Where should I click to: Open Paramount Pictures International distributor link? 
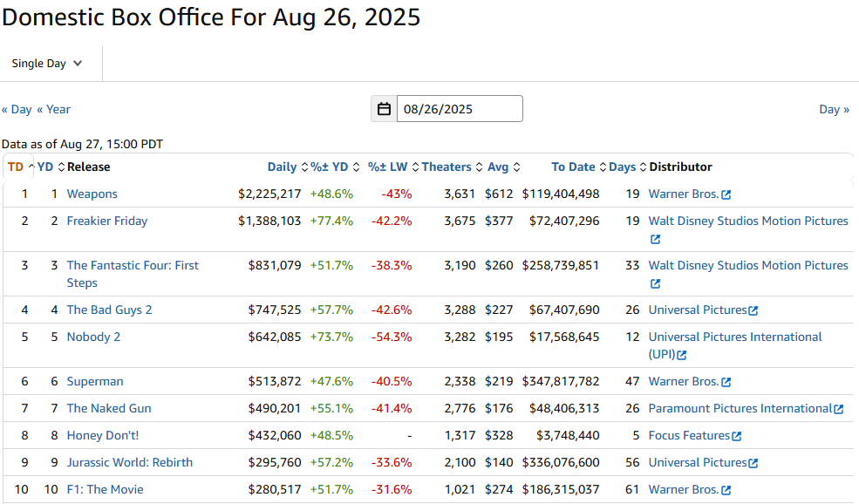tap(740, 408)
